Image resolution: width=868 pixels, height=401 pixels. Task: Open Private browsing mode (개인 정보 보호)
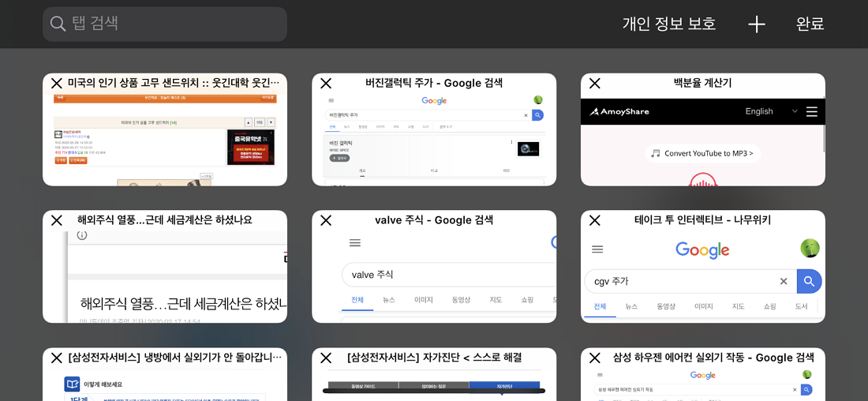coord(669,24)
